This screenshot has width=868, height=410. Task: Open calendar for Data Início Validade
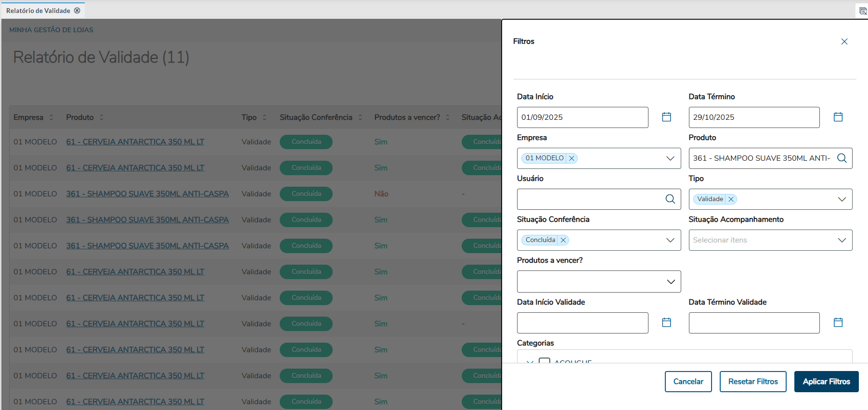click(666, 322)
